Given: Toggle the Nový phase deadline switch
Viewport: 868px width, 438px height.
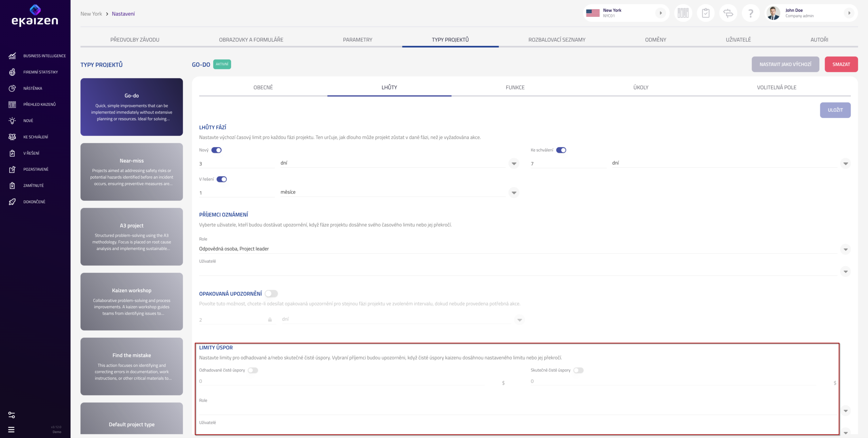Looking at the screenshot, I should [216, 150].
